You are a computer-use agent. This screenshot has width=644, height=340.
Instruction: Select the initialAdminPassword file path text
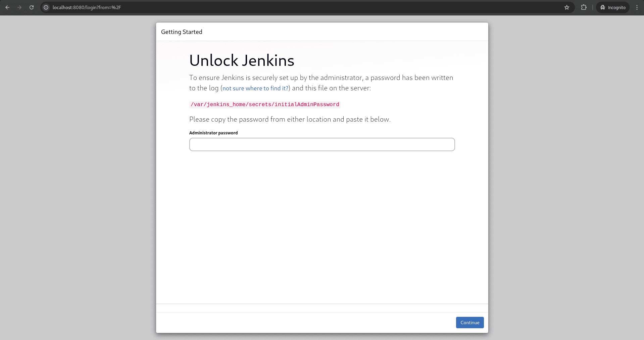(264, 104)
